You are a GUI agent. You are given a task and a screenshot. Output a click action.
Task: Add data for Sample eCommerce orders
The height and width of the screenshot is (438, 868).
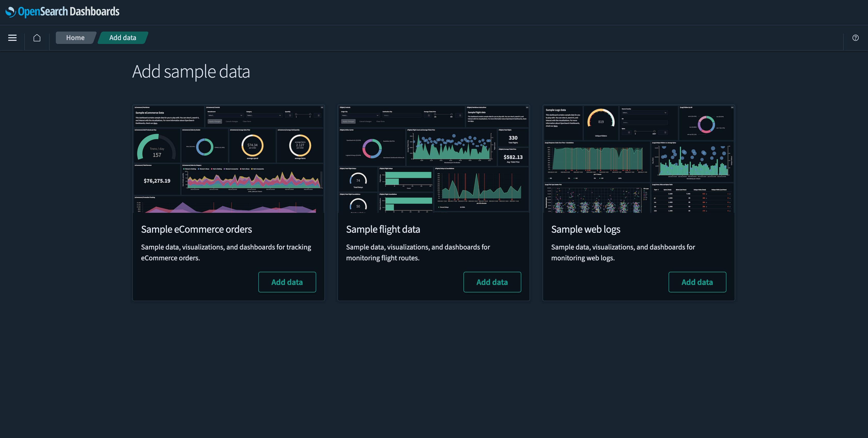click(x=287, y=282)
